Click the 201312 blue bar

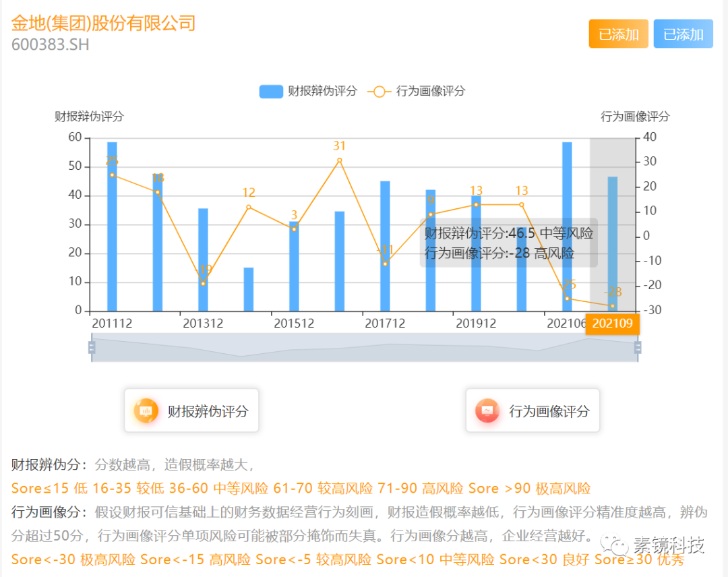(x=203, y=260)
